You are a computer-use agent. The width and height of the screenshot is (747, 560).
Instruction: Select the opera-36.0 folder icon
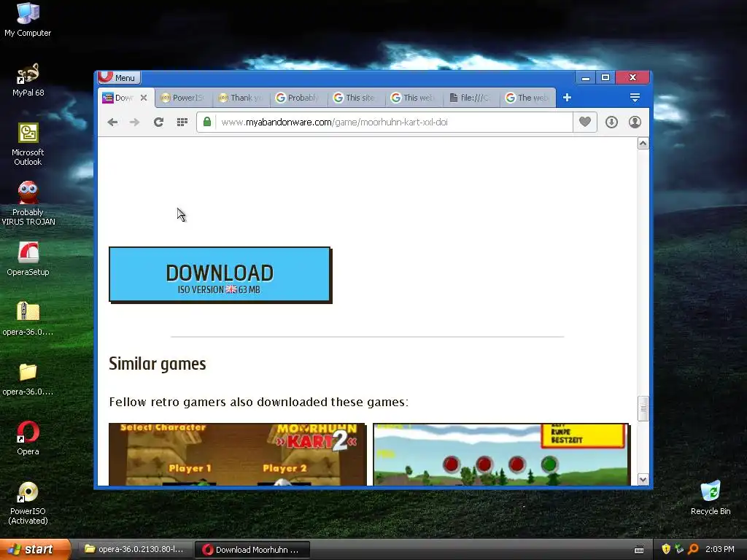[28, 378]
